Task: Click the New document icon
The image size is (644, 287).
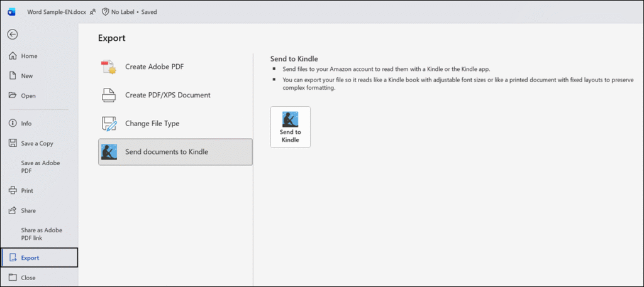Action: coord(13,75)
